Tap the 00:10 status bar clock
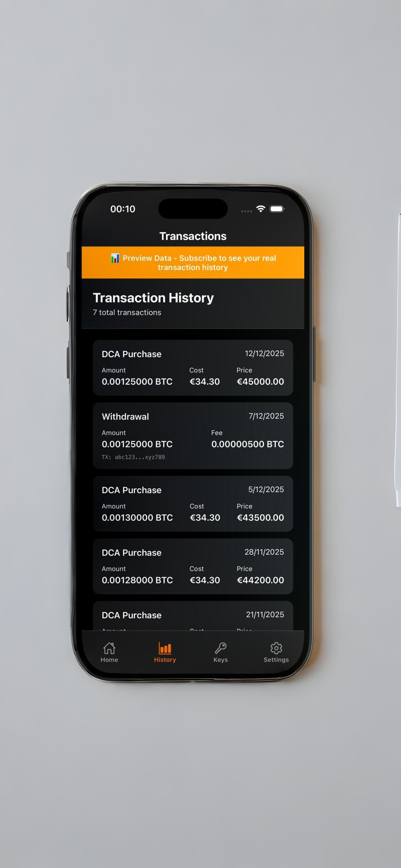This screenshot has width=401, height=868. coord(123,209)
